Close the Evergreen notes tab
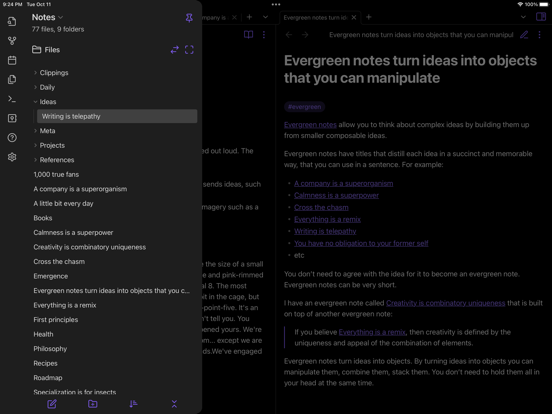Screen dimensions: 552x414 354,17
